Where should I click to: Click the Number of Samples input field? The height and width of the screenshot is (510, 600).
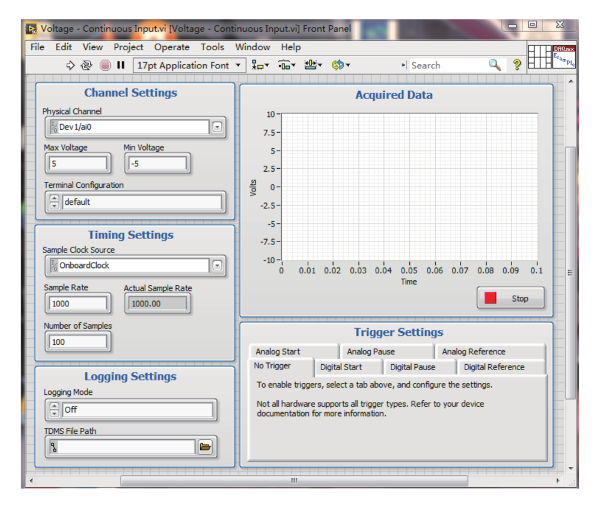point(78,342)
